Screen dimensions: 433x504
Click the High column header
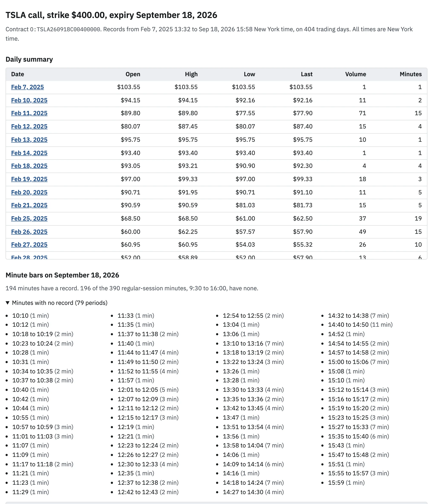point(191,74)
